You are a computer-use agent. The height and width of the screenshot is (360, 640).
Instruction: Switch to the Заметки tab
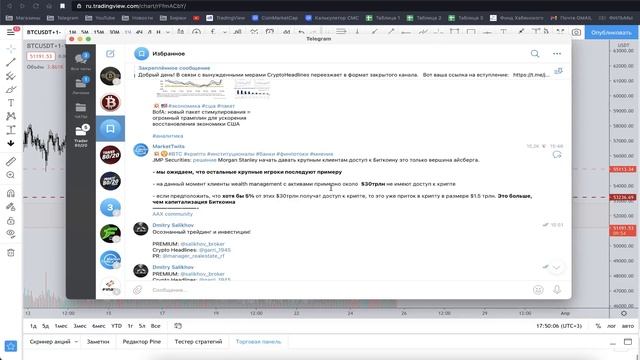[x=98, y=342]
